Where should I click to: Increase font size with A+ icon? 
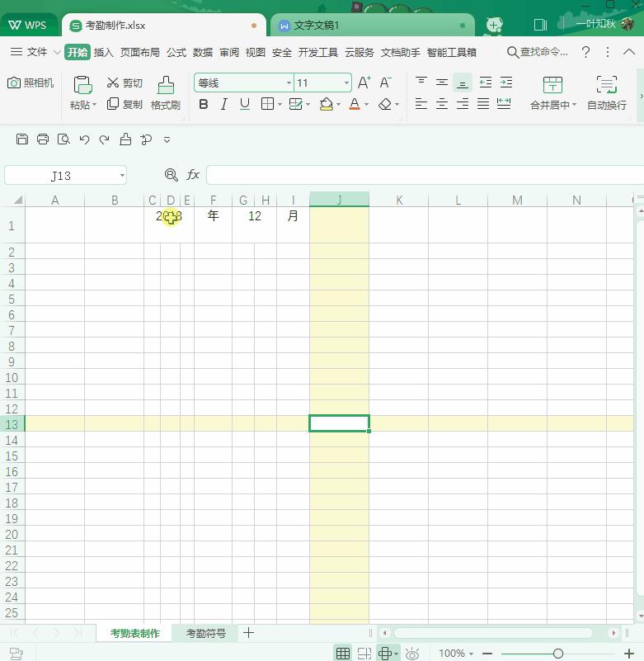click(364, 83)
